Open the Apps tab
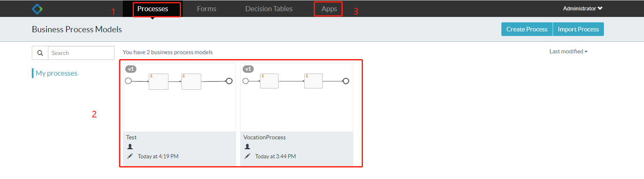 (329, 9)
